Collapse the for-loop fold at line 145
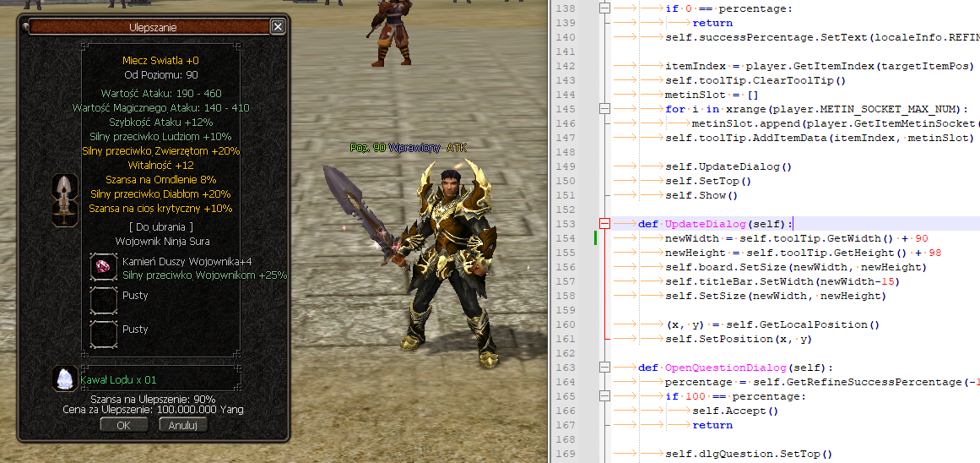The image size is (980, 463). click(x=604, y=109)
